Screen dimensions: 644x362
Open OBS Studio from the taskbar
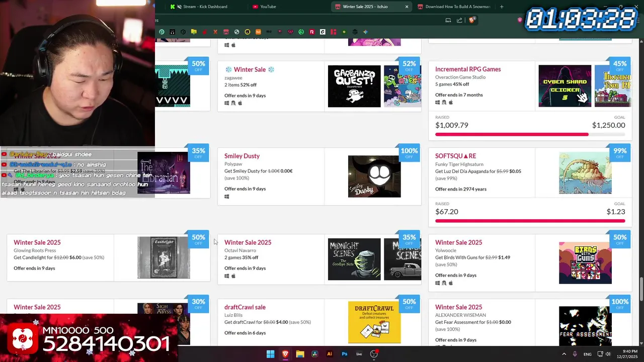coord(374,354)
